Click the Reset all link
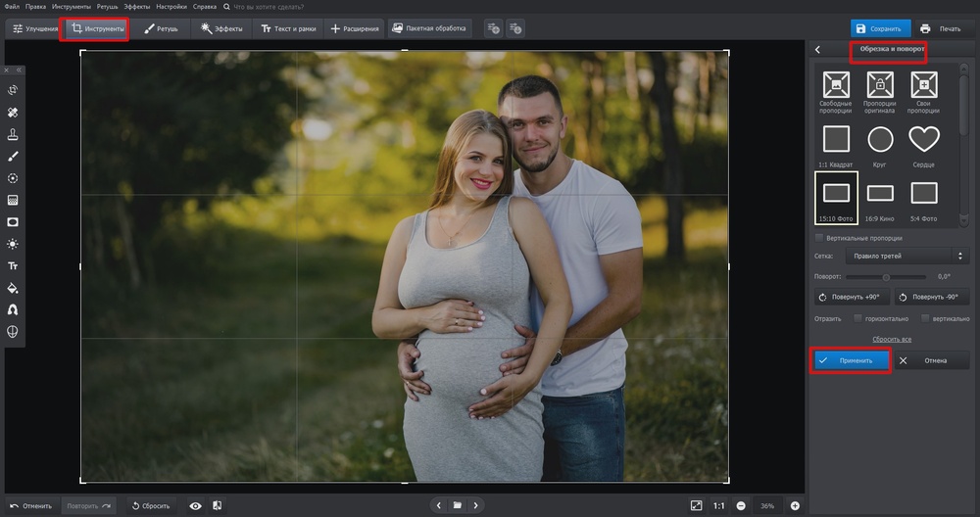980x517 pixels. 893,339
